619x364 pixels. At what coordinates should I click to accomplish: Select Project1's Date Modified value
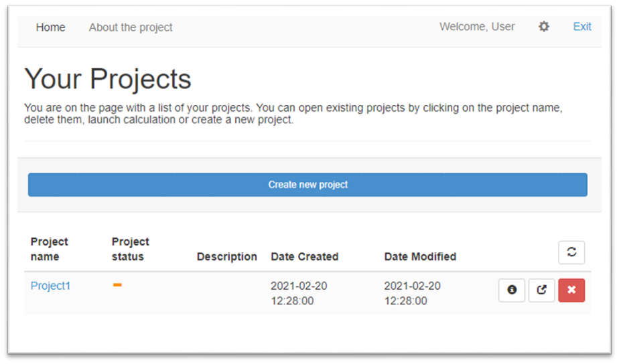coord(412,293)
